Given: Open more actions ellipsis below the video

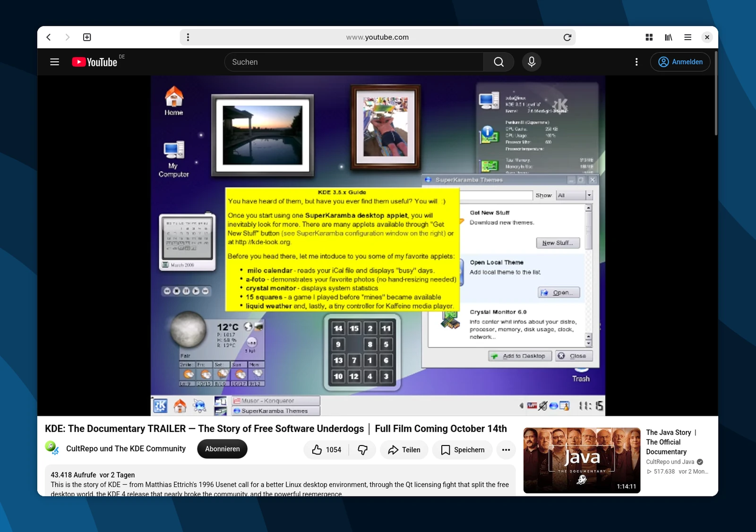Looking at the screenshot, I should pyautogui.click(x=506, y=450).
